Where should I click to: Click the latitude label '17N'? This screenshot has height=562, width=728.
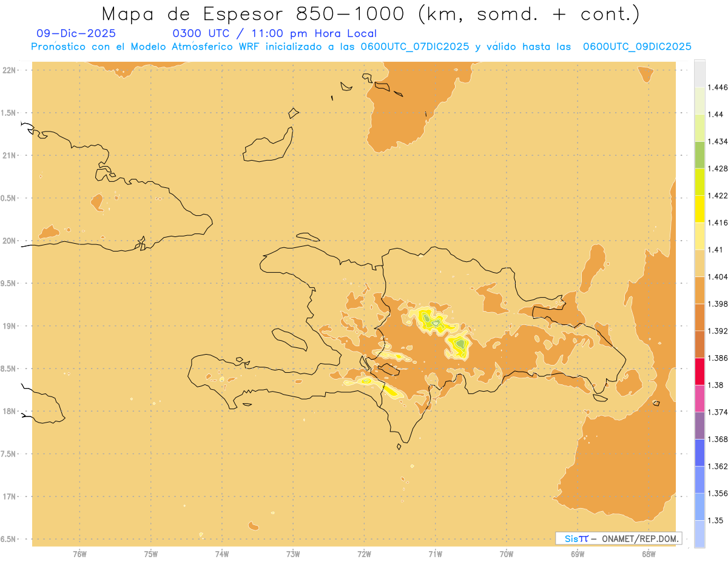pyautogui.click(x=9, y=497)
